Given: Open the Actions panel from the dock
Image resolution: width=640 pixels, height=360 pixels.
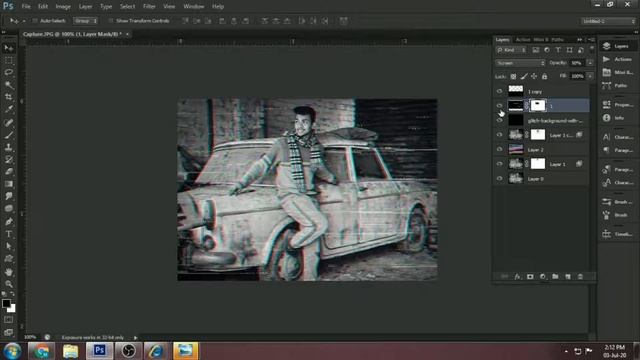Looking at the screenshot, I should click(x=618, y=59).
